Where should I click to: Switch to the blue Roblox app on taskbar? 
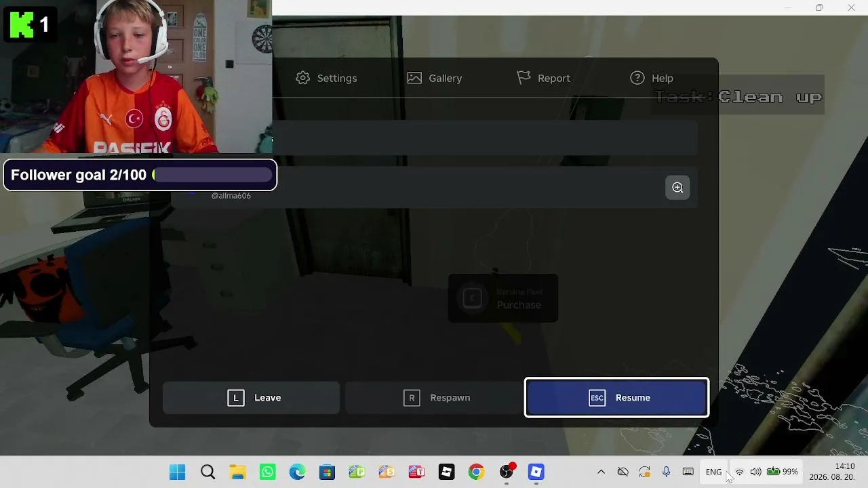536,472
